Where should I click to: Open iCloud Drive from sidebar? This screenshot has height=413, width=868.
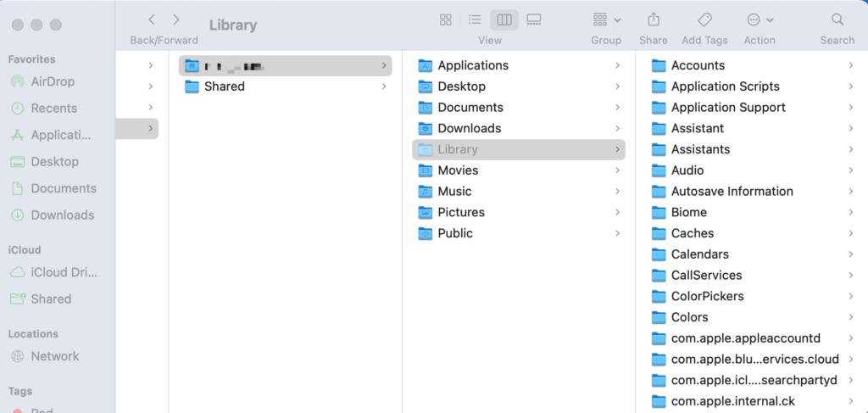point(64,272)
